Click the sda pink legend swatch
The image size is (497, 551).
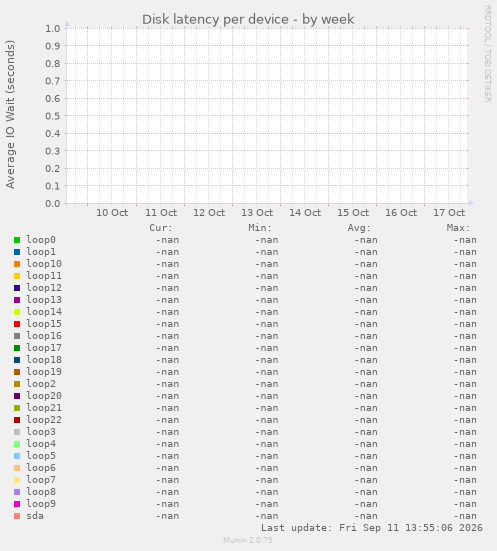pyautogui.click(x=17, y=516)
